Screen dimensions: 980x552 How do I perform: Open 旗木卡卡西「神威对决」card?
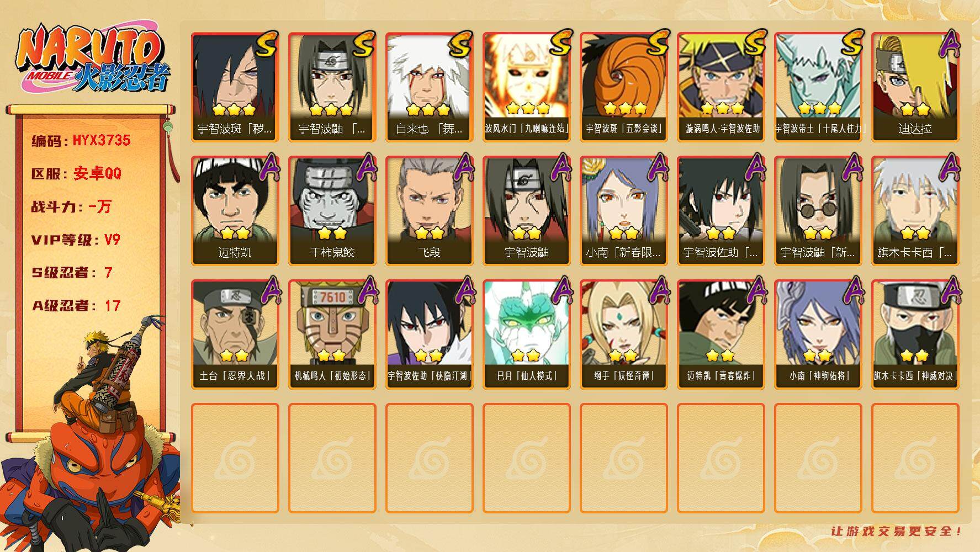[x=915, y=334]
